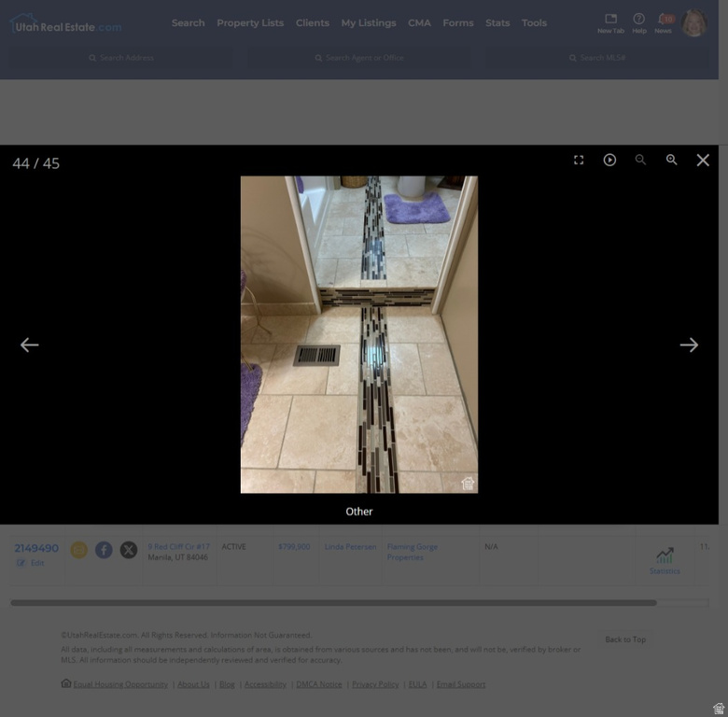
Task: Zoom out of the photo
Action: tap(640, 160)
